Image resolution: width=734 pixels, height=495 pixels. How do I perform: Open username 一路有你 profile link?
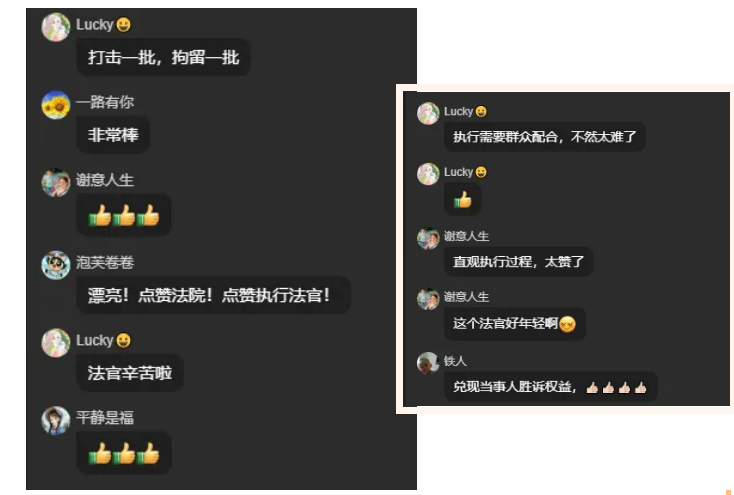(105, 102)
